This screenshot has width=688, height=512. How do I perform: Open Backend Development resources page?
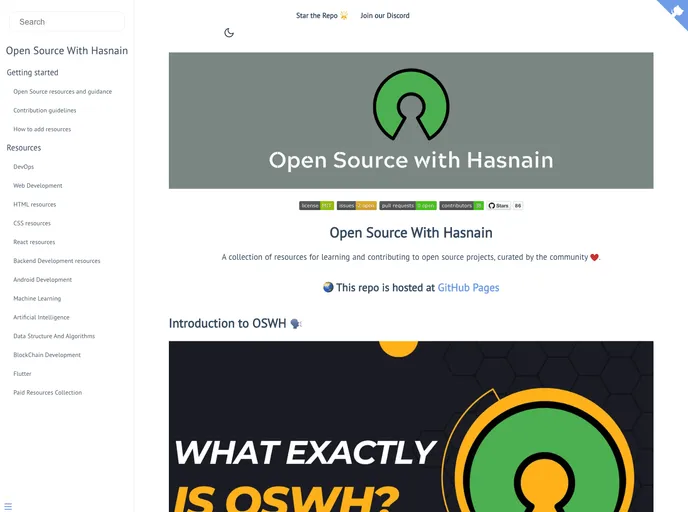(57, 261)
